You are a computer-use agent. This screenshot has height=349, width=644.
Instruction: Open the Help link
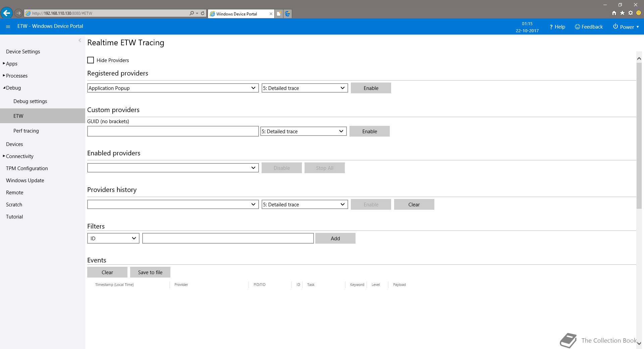coord(557,27)
